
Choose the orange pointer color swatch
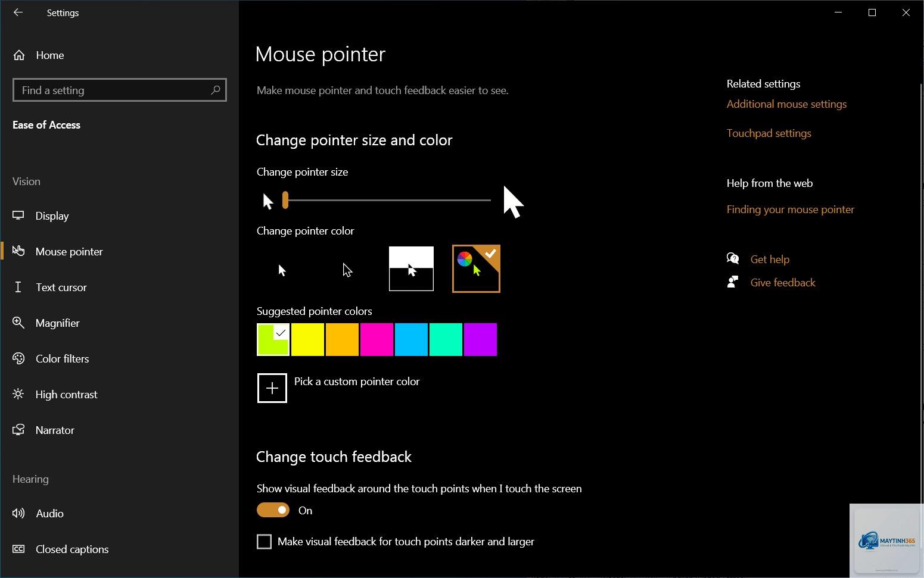click(342, 340)
